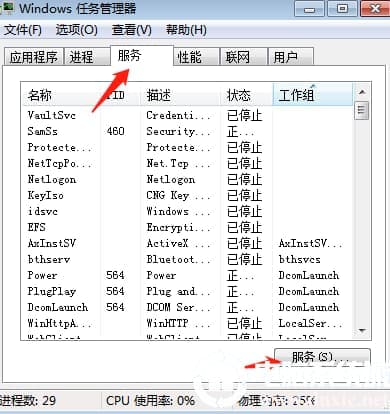Viewport: 390px width, 414px height.
Task: Open the 选项(O) menu
Action: (x=76, y=30)
